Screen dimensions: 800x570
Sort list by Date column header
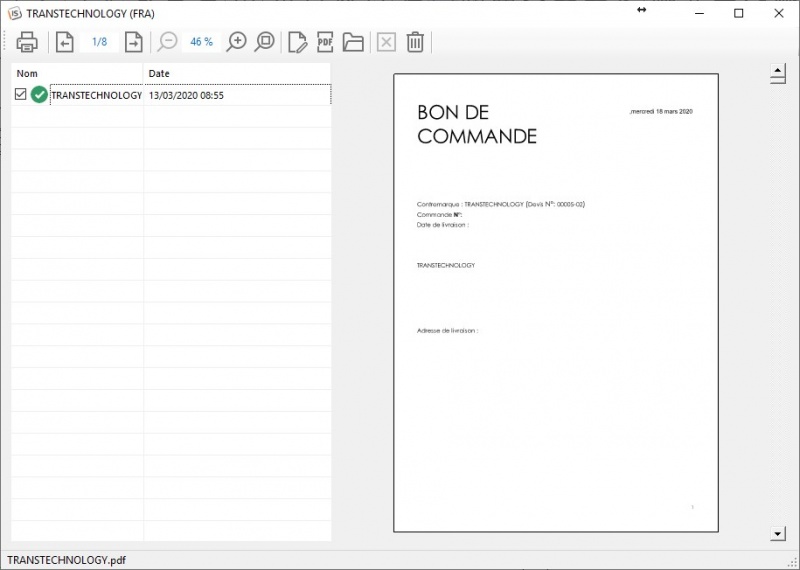pyautogui.click(x=237, y=74)
